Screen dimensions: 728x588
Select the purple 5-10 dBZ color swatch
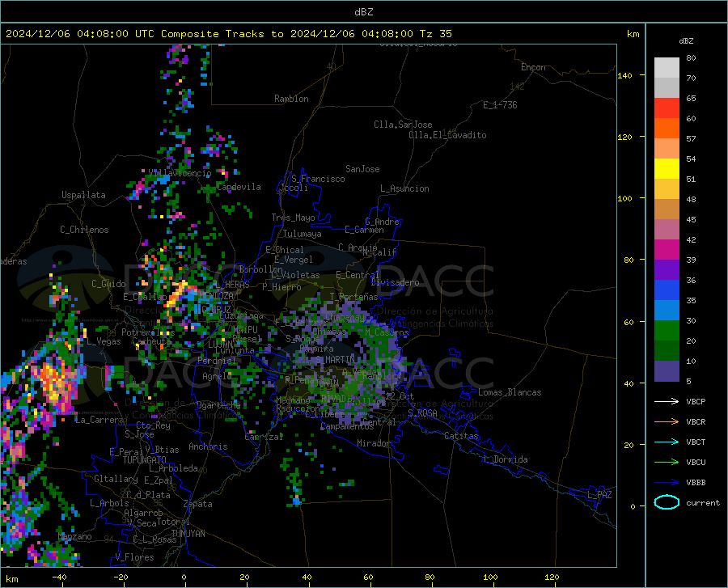click(x=667, y=370)
